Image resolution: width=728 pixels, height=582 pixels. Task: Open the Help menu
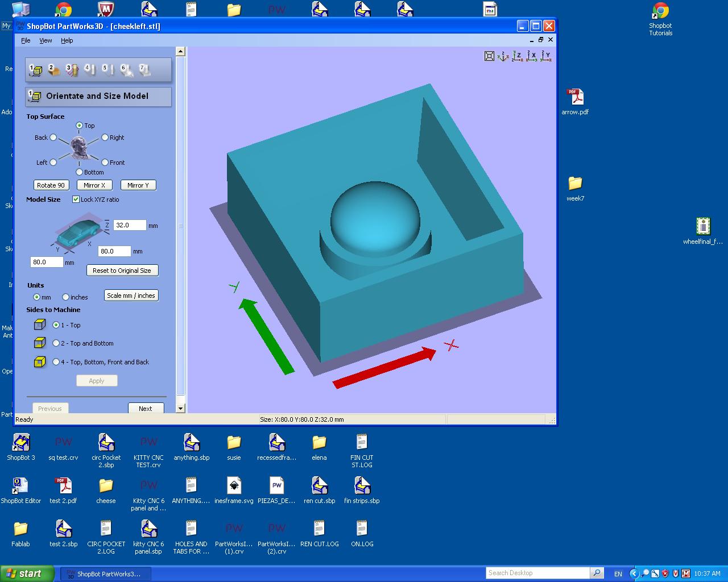67,40
